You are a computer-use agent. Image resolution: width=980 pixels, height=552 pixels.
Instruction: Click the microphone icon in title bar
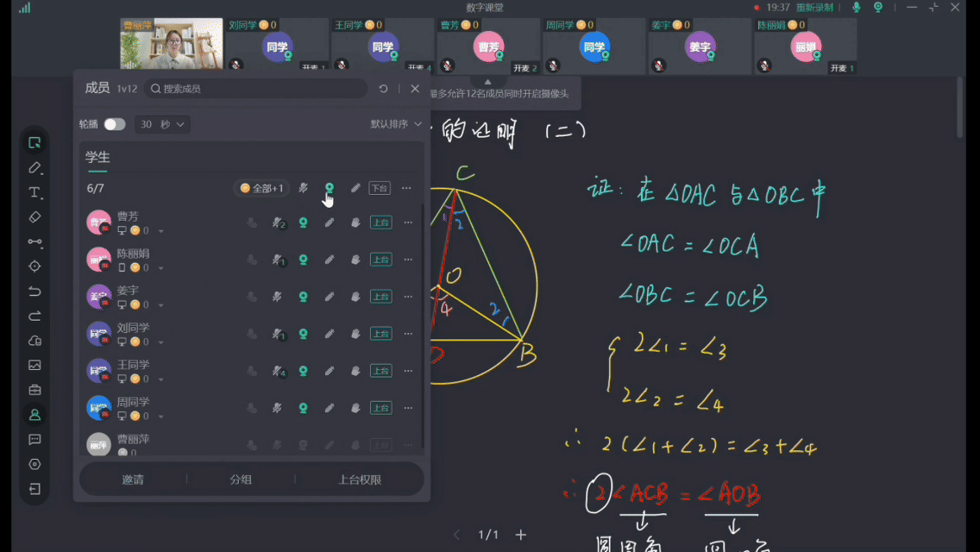click(857, 8)
